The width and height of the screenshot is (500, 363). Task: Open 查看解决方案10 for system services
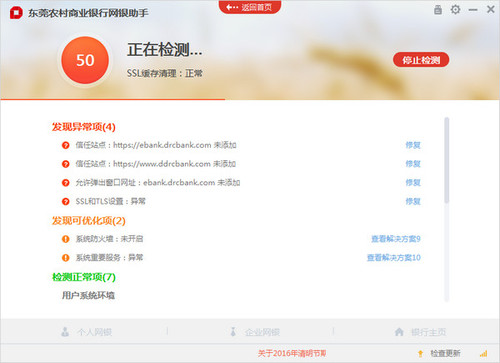(394, 257)
